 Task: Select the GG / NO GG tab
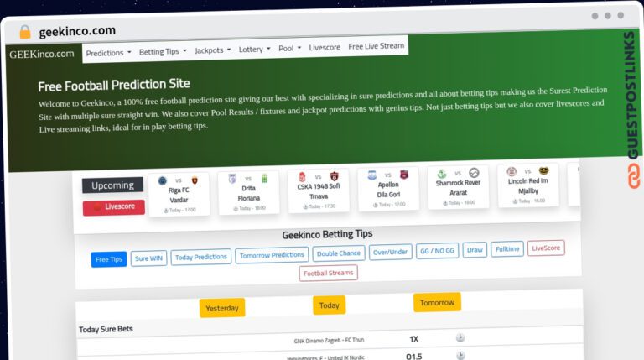437,251
